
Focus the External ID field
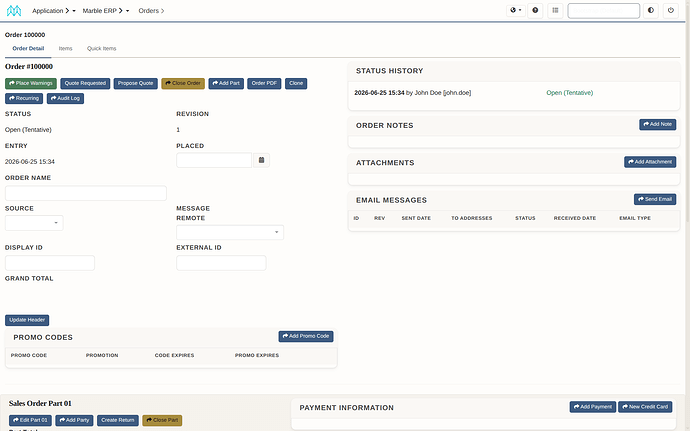pyautogui.click(x=221, y=263)
